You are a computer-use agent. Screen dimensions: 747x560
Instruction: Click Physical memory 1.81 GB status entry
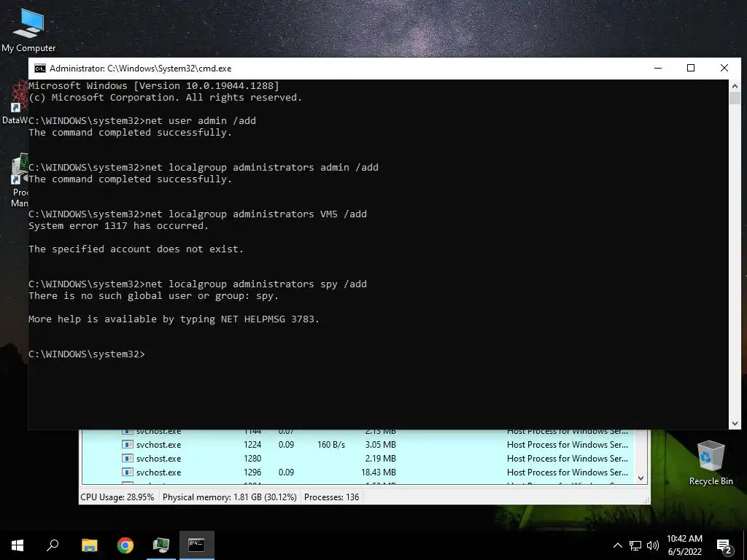tap(230, 497)
